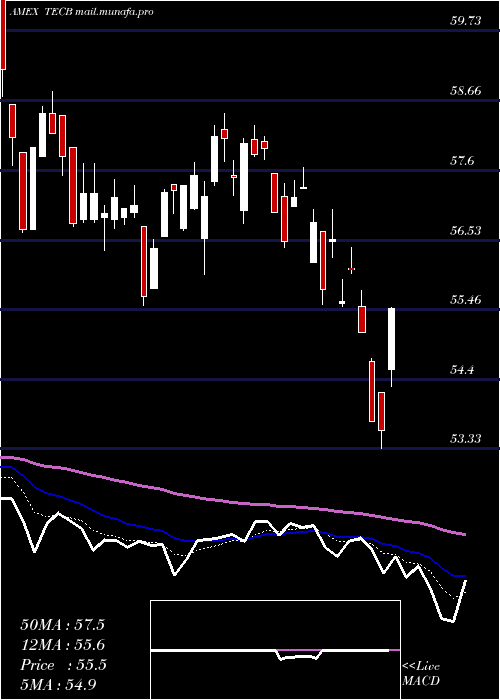This screenshot has height=700, width=500.
Task: Click the 53.33 price level label
Action: (466, 439)
